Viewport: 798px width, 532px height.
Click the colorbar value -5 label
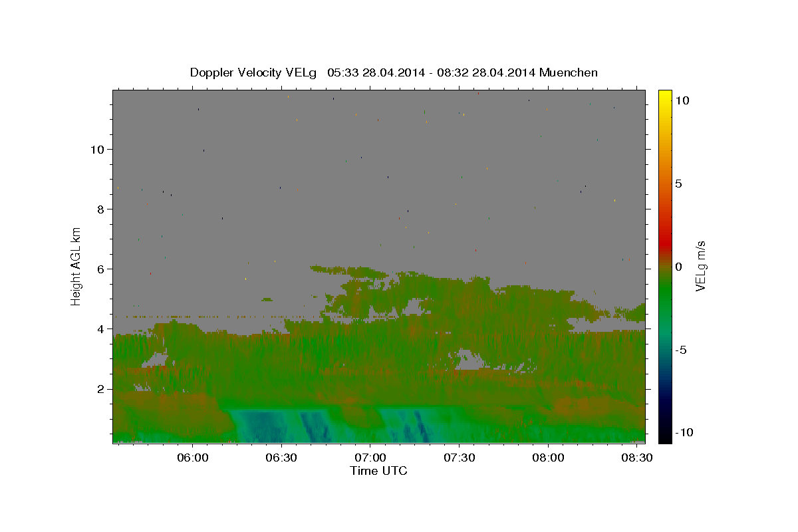[680, 350]
